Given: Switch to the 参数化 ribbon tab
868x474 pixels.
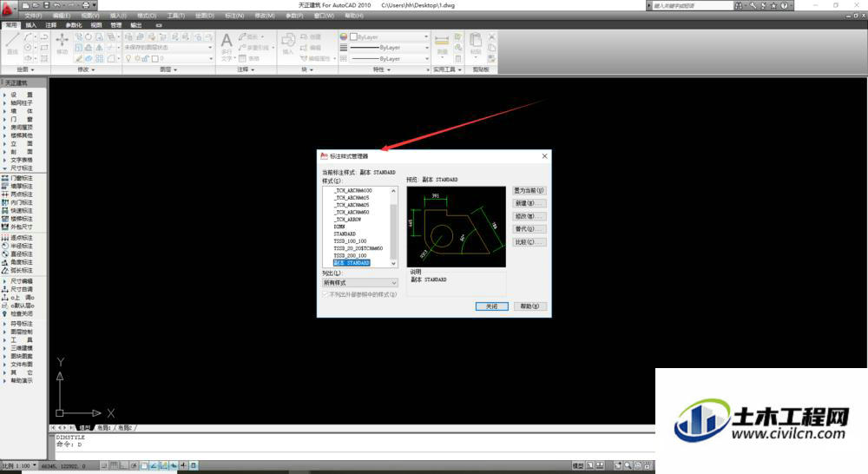Looking at the screenshot, I should (x=74, y=25).
